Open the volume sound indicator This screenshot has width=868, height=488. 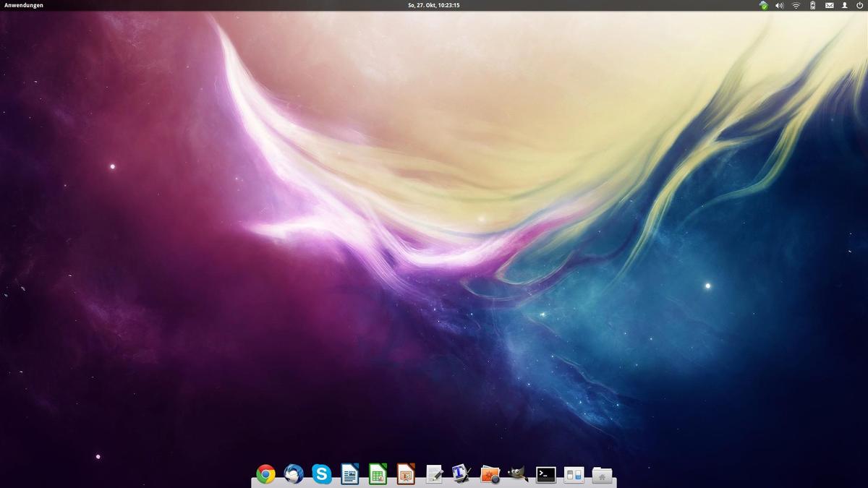click(x=780, y=5)
